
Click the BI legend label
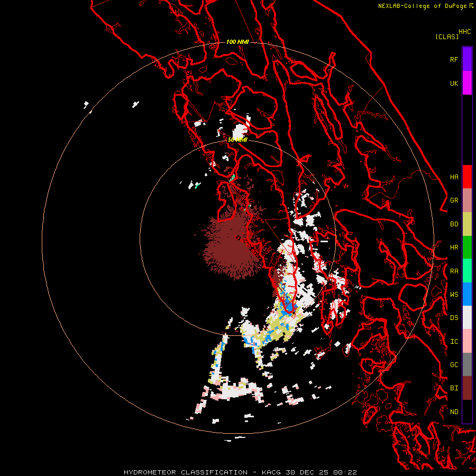[454, 388]
